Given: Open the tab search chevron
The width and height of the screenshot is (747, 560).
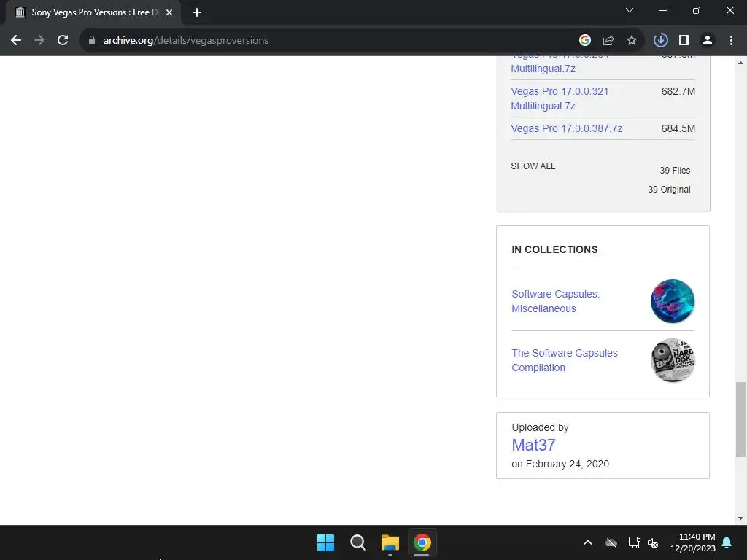Looking at the screenshot, I should (630, 10).
